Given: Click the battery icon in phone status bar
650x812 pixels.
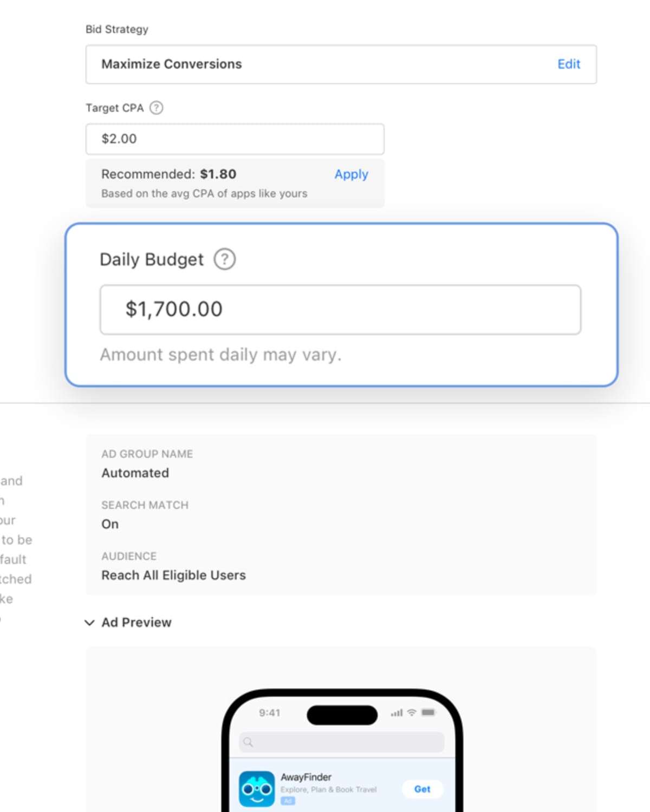Looking at the screenshot, I should [x=427, y=713].
